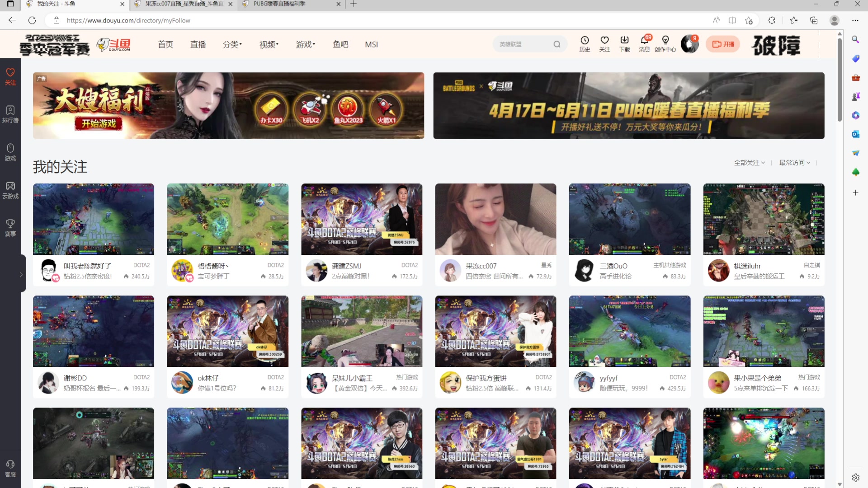The height and width of the screenshot is (488, 868).
Task: Switch to 果冻cc007直播 browser tab
Action: [183, 4]
